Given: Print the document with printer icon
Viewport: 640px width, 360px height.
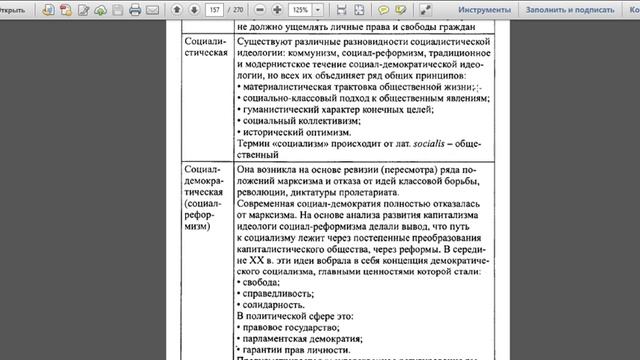Looking at the screenshot, I should [x=135, y=10].
